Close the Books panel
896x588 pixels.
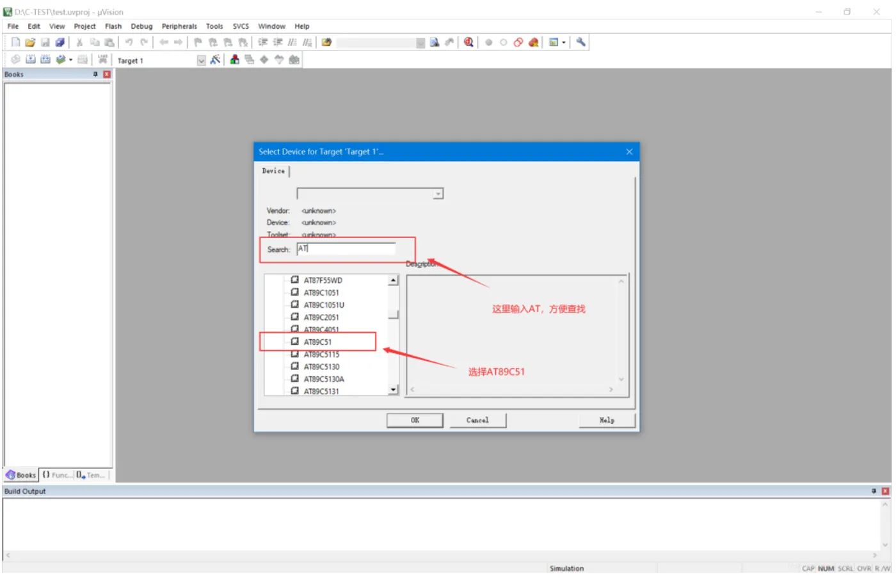(x=107, y=74)
